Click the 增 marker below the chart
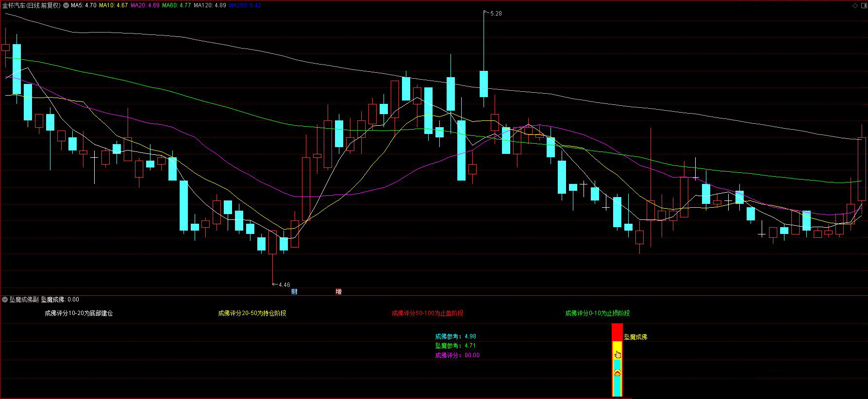Image resolution: width=868 pixels, height=399 pixels. (x=338, y=291)
